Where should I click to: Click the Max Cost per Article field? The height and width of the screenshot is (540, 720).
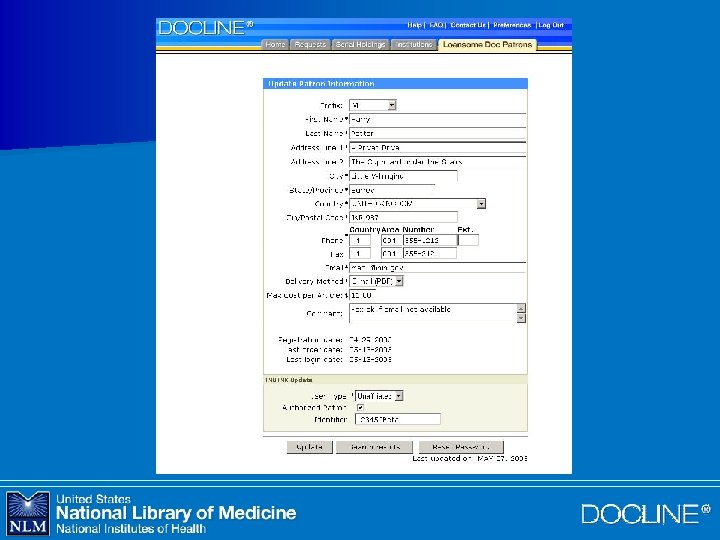point(363,295)
